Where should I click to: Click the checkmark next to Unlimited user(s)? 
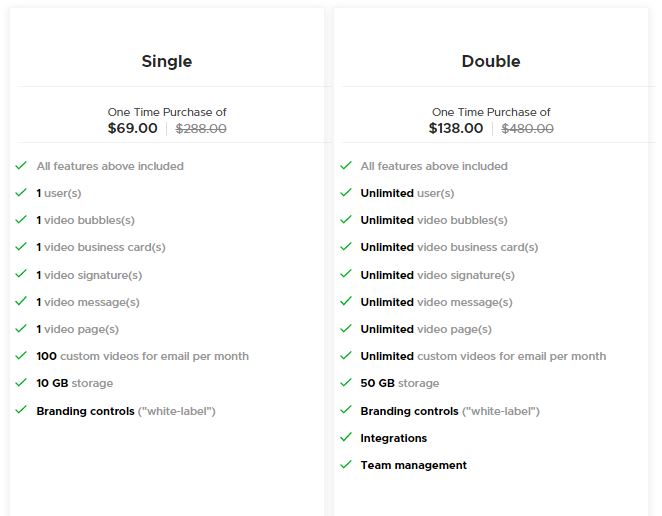pos(346,192)
